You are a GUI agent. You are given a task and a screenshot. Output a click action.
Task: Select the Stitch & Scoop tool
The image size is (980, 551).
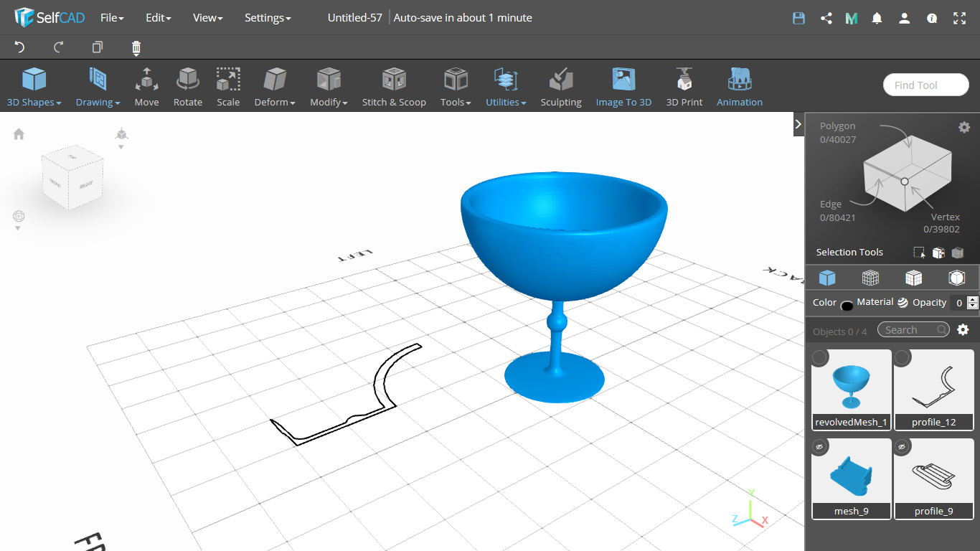[x=394, y=88]
